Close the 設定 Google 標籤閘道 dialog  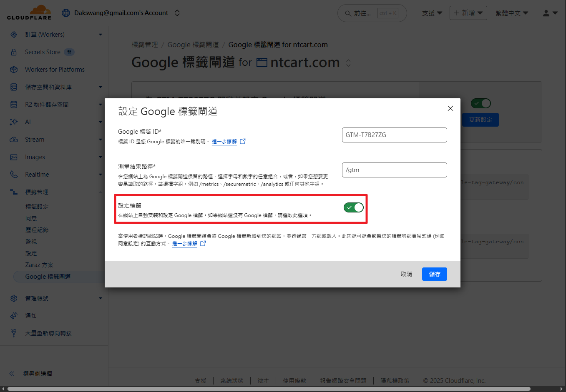coord(450,108)
